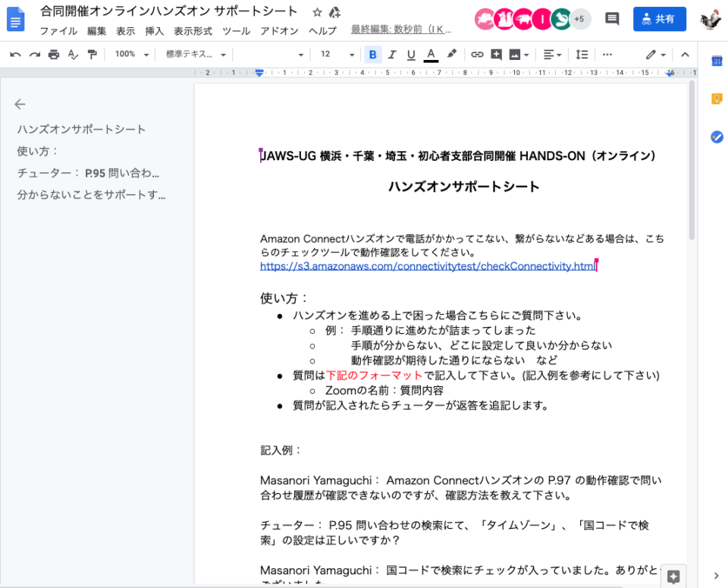This screenshot has width=728, height=588.
Task: Toggle underline formatting
Action: pyautogui.click(x=411, y=55)
